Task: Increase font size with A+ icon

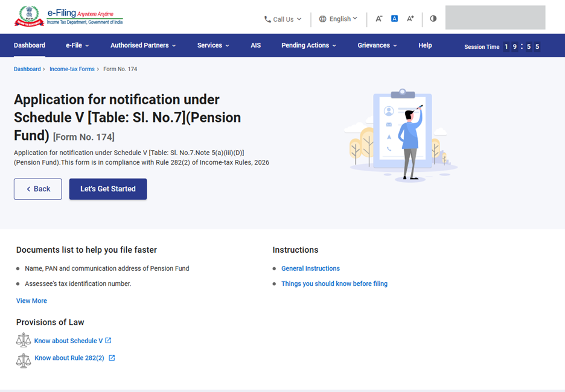Action: click(x=410, y=19)
